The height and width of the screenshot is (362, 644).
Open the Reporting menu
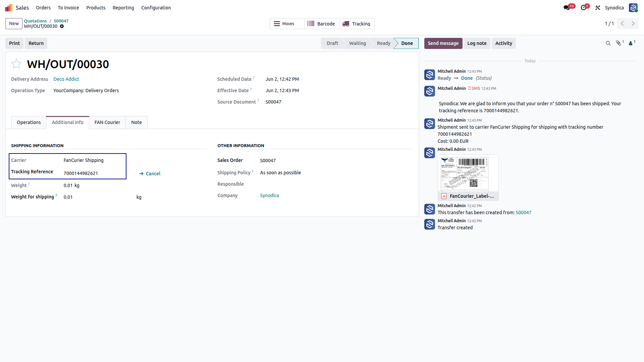123,8
